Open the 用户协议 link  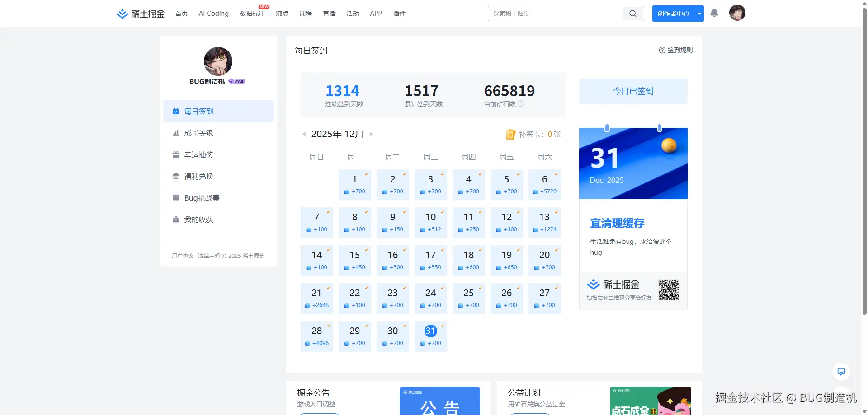[183, 256]
